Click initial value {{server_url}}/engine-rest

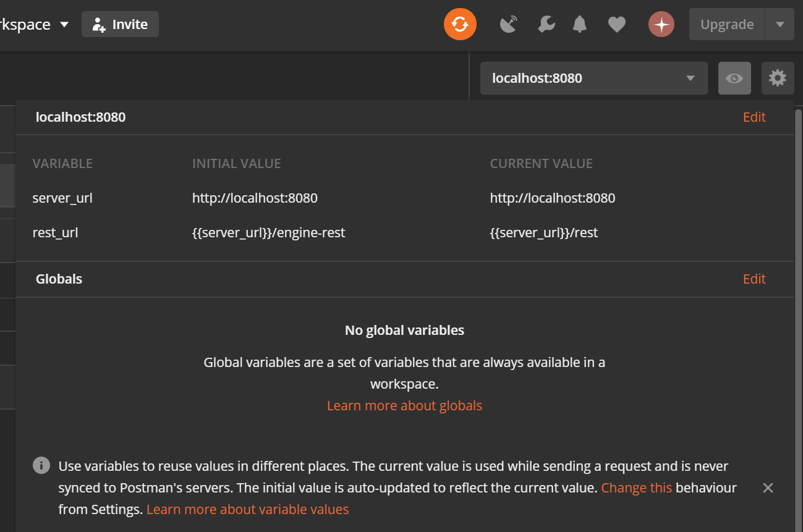point(268,233)
